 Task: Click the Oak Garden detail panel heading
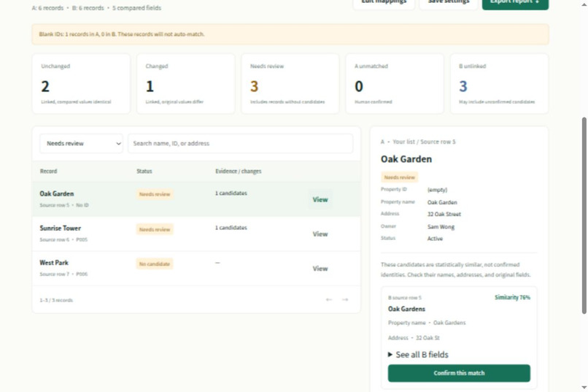(406, 159)
